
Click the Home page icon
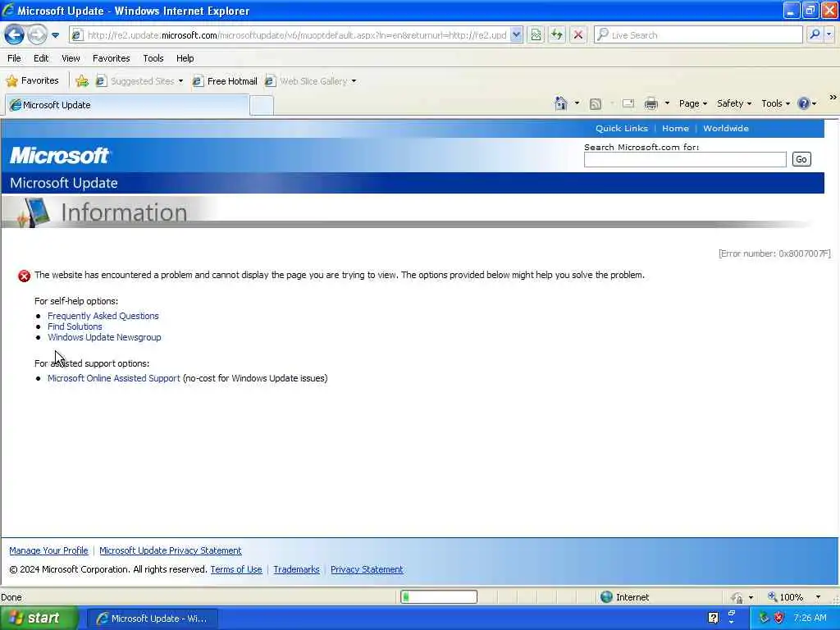coord(561,103)
